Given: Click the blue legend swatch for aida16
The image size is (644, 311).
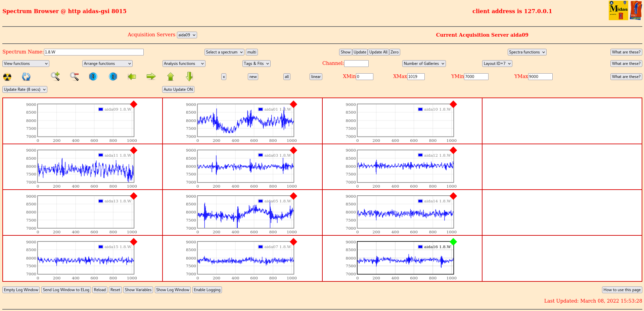Looking at the screenshot, I should pos(420,247).
